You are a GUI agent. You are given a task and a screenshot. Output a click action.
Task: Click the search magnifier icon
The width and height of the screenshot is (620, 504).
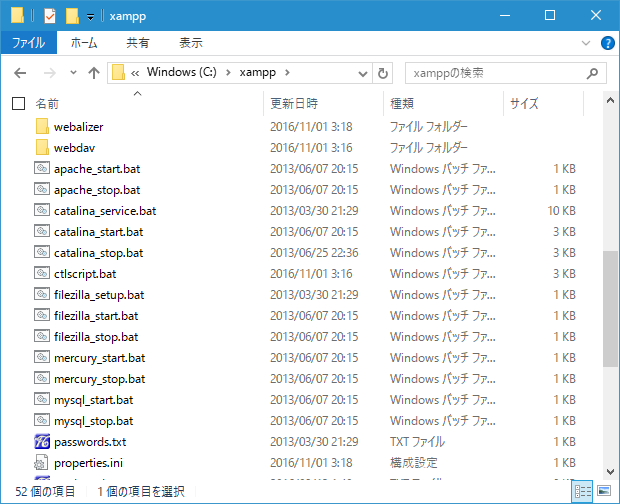[592, 73]
